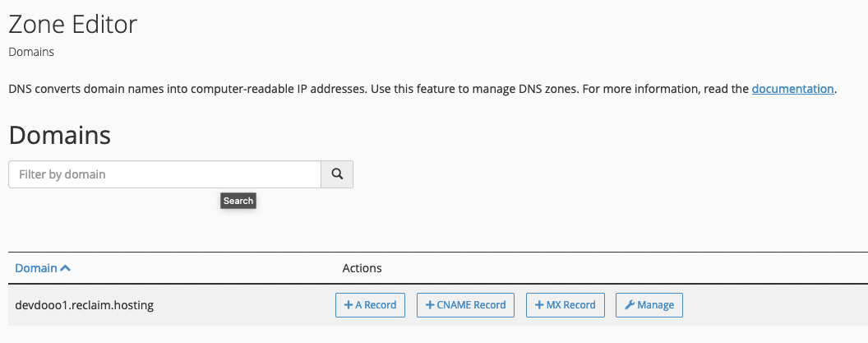
Task: Click the Actions column header
Action: 362,268
